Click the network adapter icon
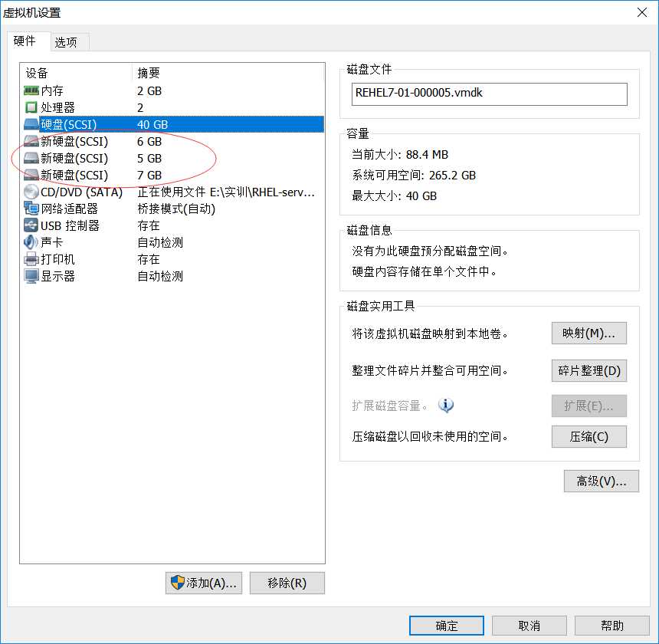The height and width of the screenshot is (644, 659). coord(31,209)
